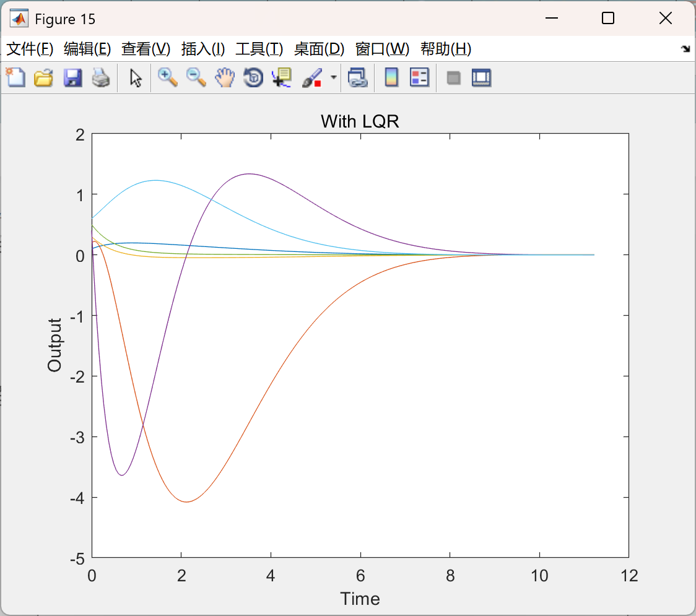Maximize the Figure 15 window
The height and width of the screenshot is (616, 696).
[607, 18]
